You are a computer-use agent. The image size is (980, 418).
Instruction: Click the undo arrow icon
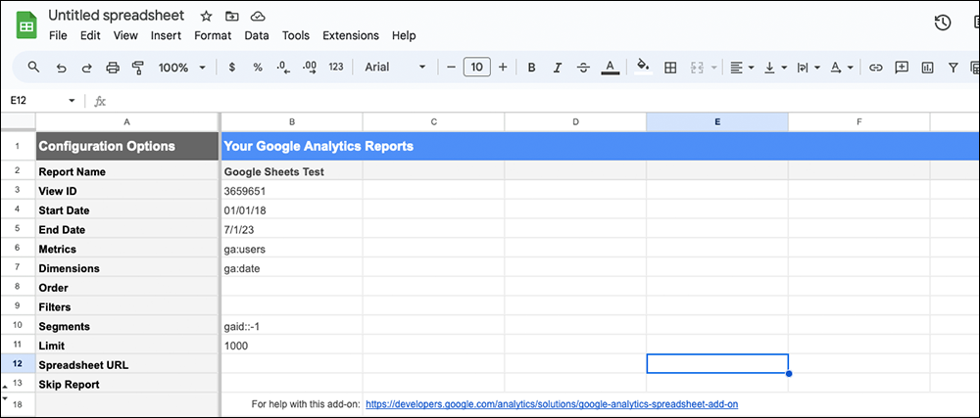[x=62, y=68]
